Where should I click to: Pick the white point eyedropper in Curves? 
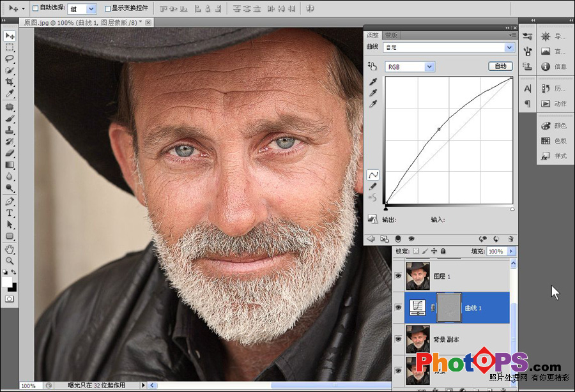(x=373, y=105)
